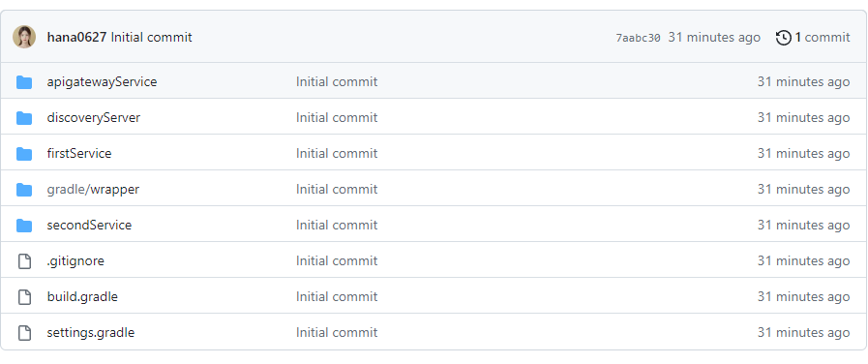Navigate into the firstService folder

pos(79,153)
